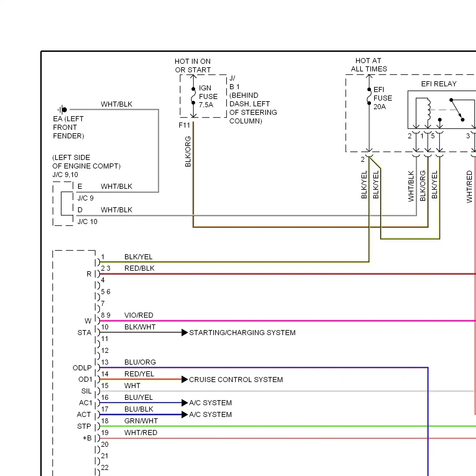
Task: Click the 'J/C 9' label
Action: [86, 198]
